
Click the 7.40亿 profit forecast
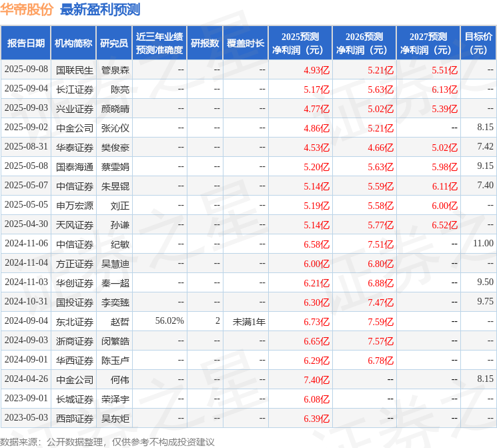tap(316, 380)
